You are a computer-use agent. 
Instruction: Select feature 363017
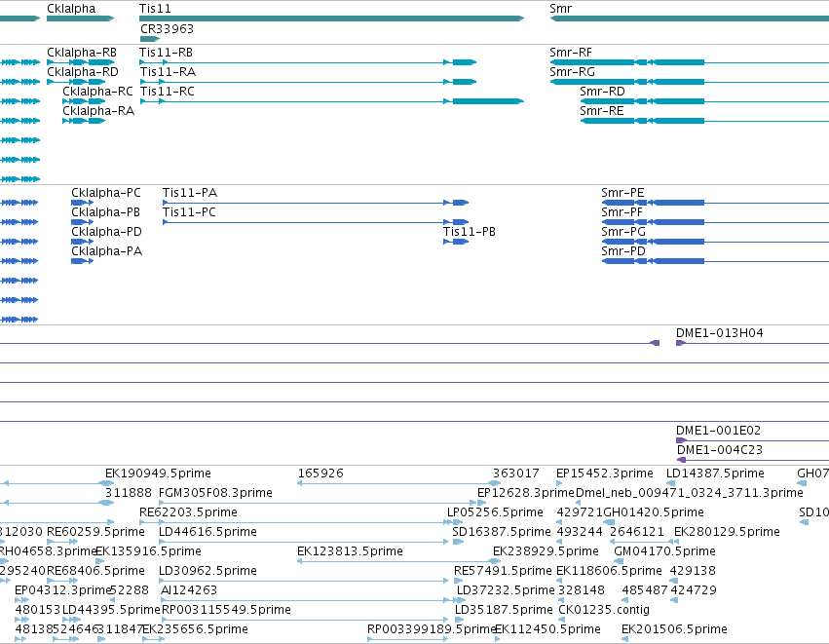coord(516,474)
